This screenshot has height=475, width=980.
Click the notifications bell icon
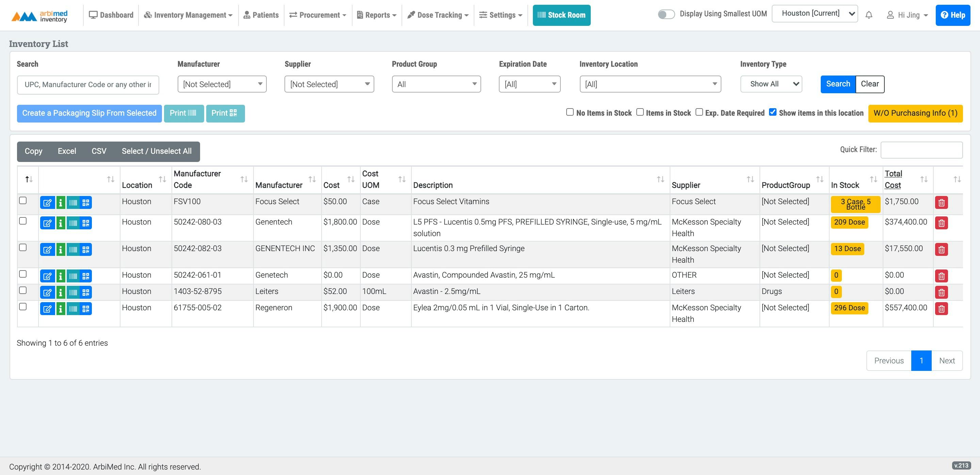pyautogui.click(x=869, y=15)
